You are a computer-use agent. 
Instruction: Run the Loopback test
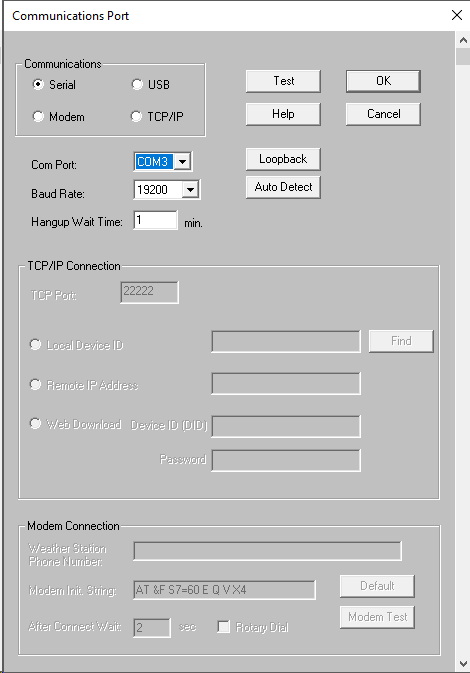[283, 159]
